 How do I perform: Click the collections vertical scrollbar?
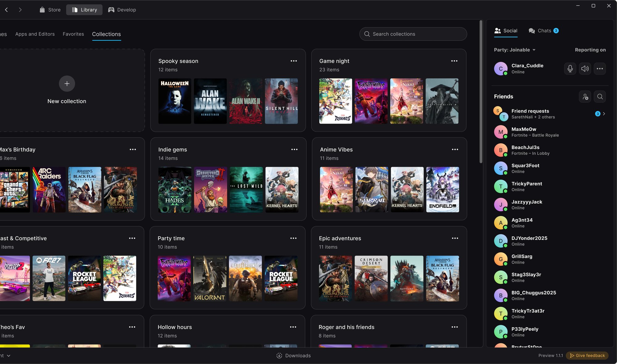481,92
